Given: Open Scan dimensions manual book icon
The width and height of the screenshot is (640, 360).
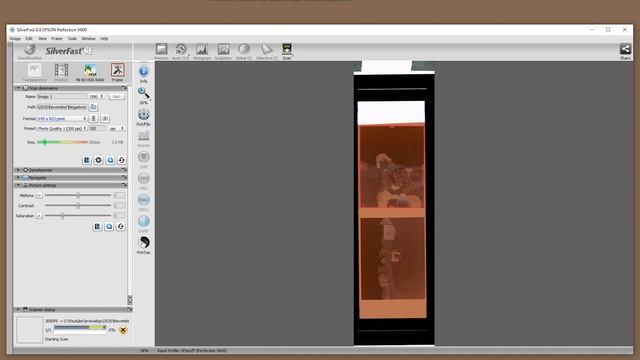Looking at the screenshot, I should coord(87,160).
